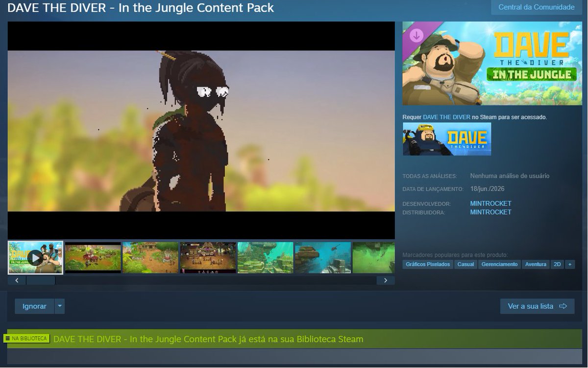Click the release date 18/jun./2026

click(488, 188)
